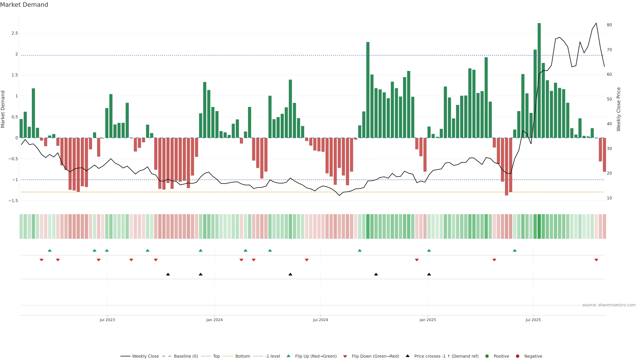The width and height of the screenshot is (644, 362).
Task: Click first black price-cross triangle marker
Action: (x=168, y=274)
